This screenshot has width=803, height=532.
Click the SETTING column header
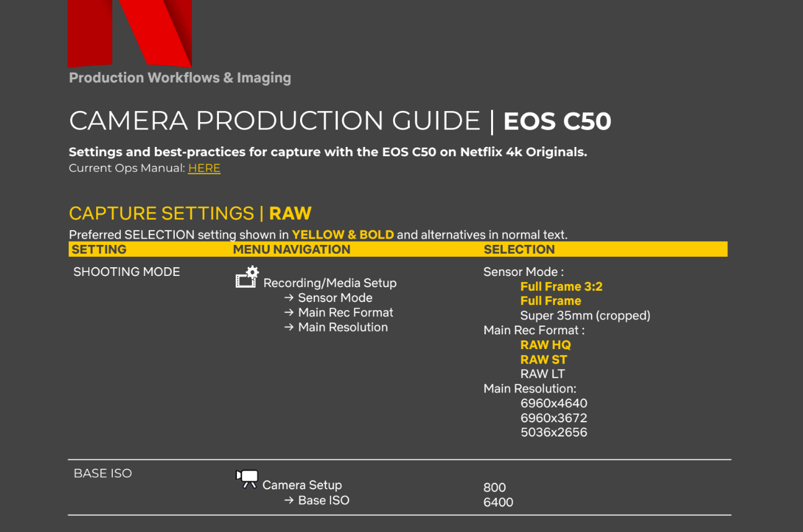(99, 249)
